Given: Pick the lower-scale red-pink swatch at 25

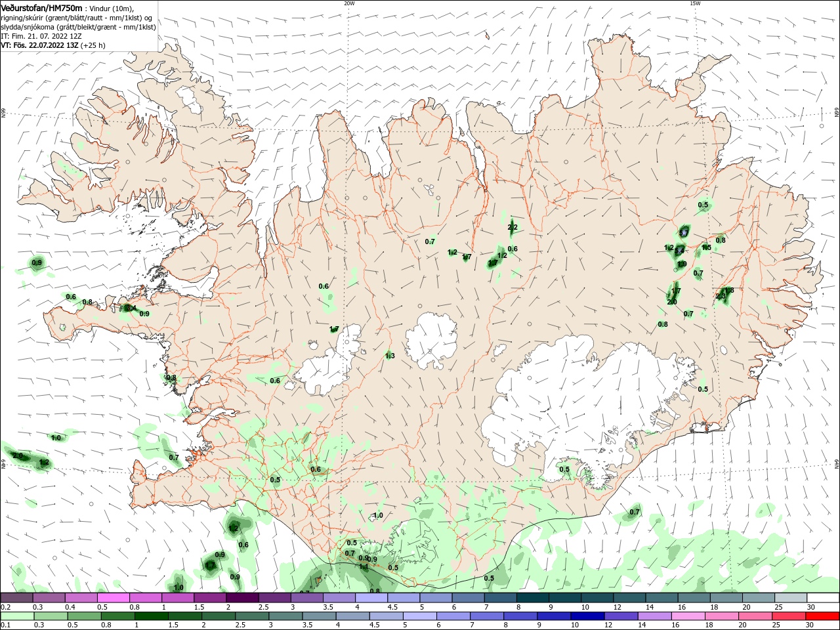Looking at the screenshot, I should pos(787,616).
